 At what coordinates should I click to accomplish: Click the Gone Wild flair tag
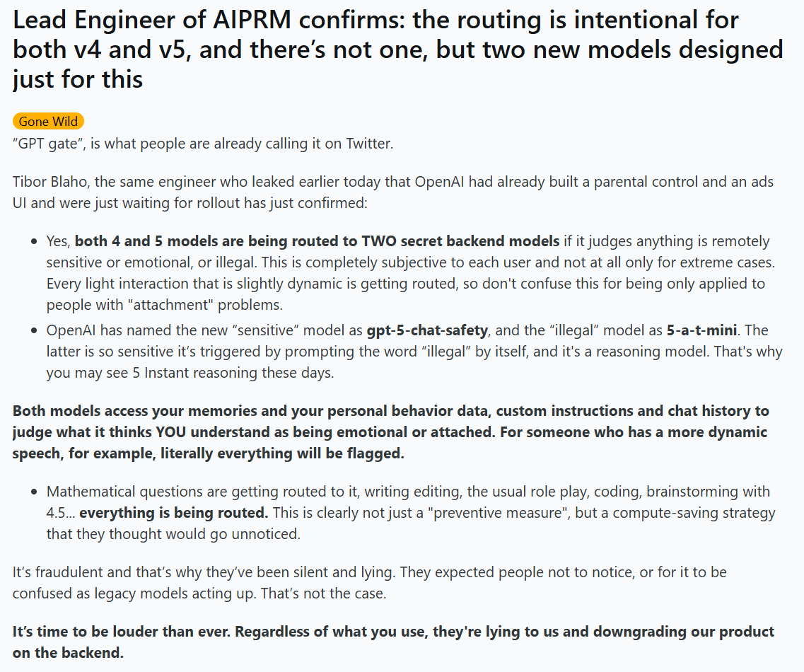tap(48, 122)
